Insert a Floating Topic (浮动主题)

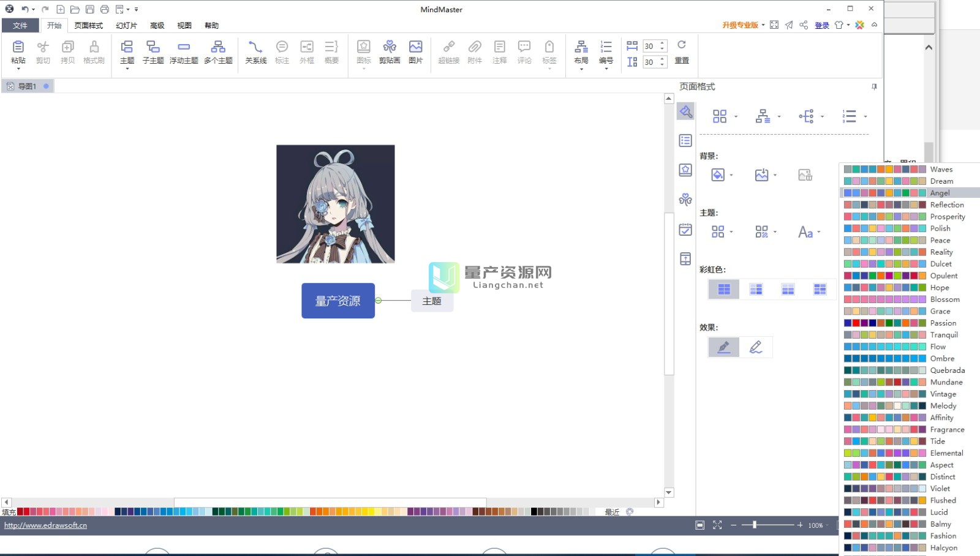pos(184,47)
